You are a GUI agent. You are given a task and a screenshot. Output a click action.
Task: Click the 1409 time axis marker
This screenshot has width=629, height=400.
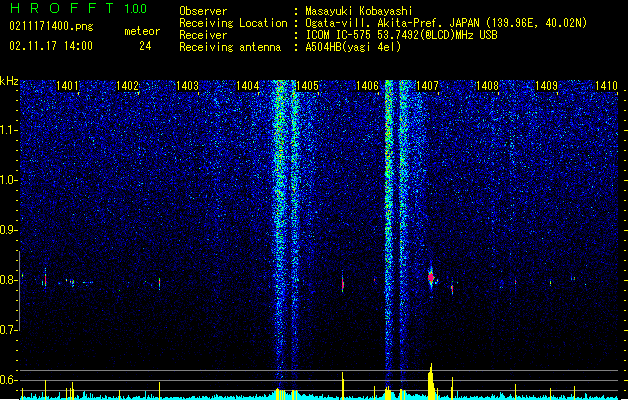pyautogui.click(x=547, y=86)
